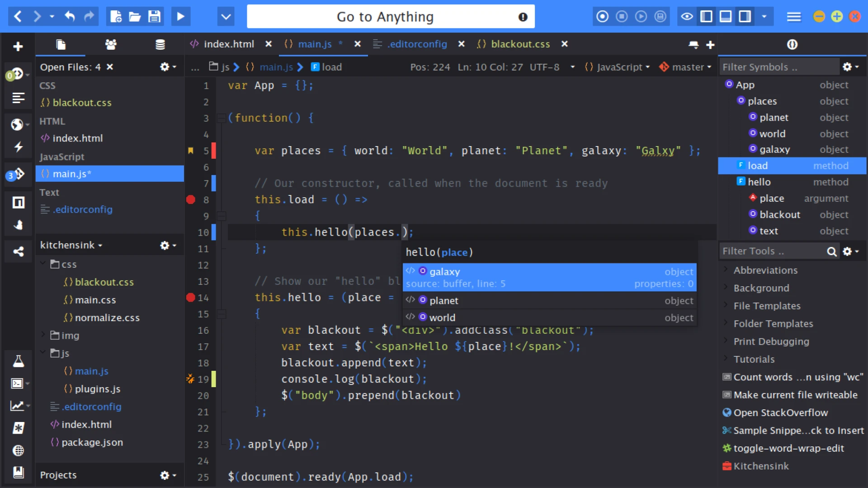
Task: Switch to the blackout.css tab
Action: click(x=520, y=44)
